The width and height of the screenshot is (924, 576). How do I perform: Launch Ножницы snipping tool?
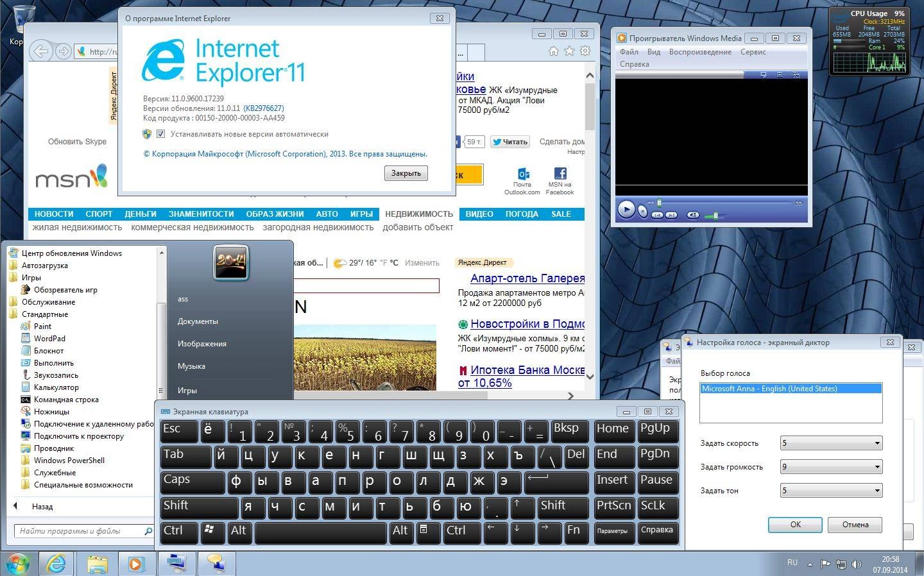(x=51, y=411)
